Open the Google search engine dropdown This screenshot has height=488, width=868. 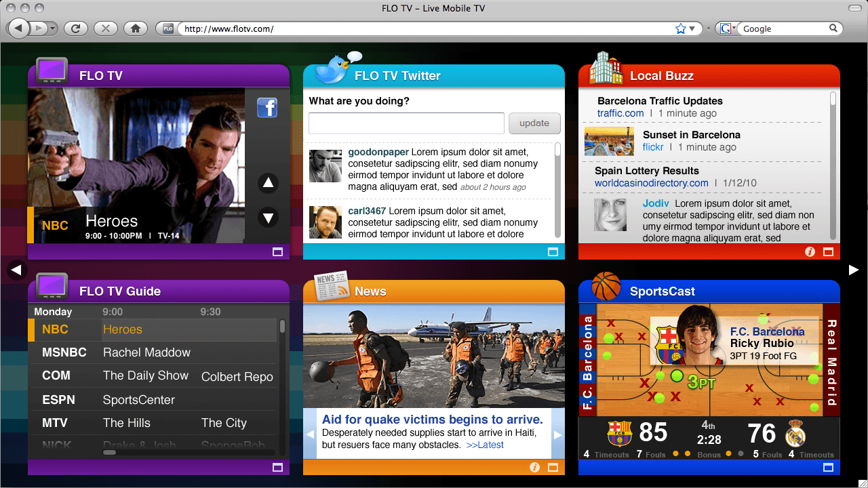coord(728,28)
